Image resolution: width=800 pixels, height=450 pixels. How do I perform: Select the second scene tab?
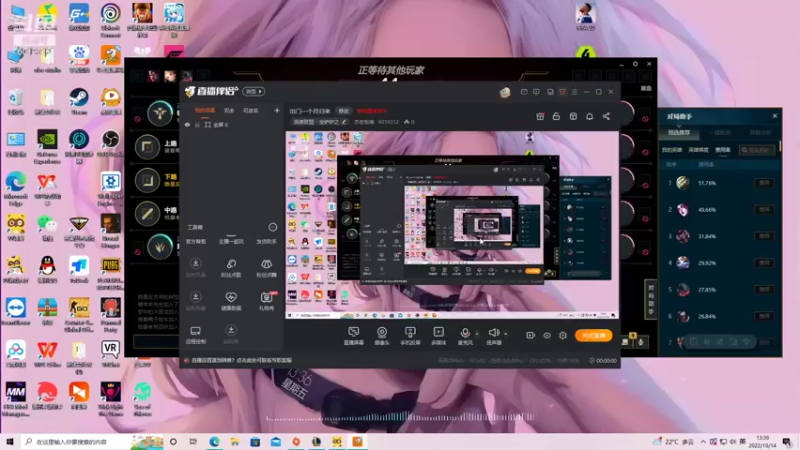(229, 111)
